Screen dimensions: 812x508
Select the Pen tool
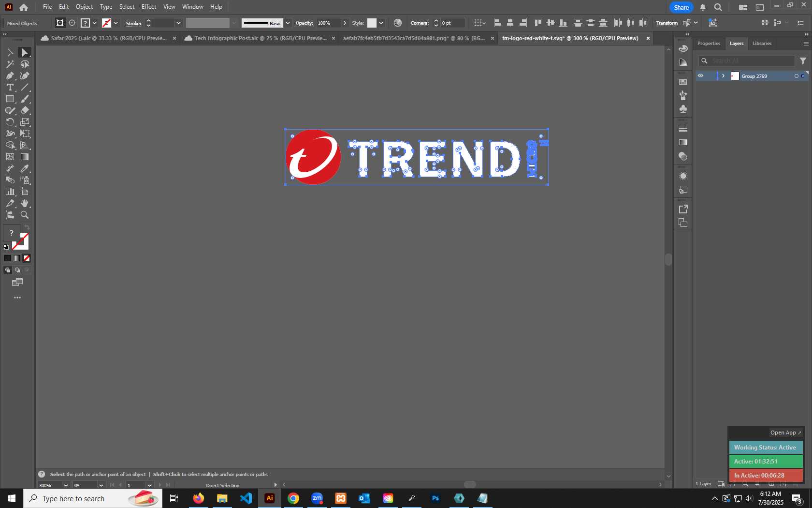coord(10,75)
